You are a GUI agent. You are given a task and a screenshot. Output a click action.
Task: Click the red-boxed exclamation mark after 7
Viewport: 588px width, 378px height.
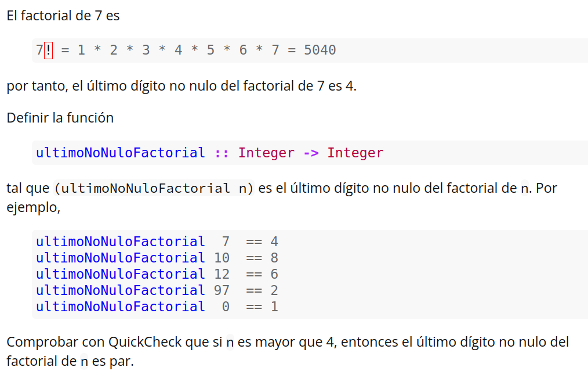point(48,51)
